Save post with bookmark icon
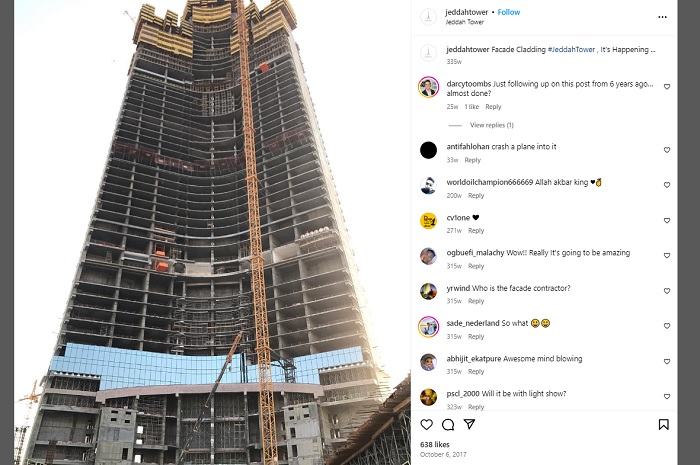 [x=663, y=424]
